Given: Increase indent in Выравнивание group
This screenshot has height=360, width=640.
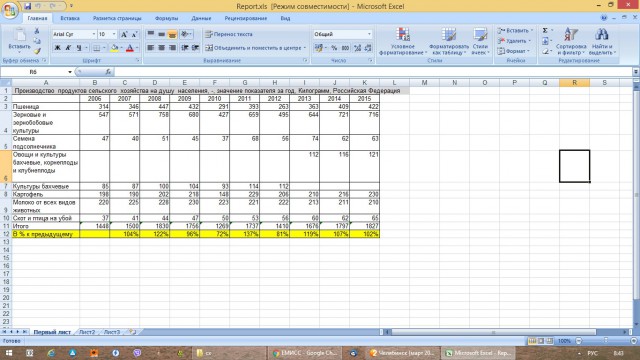Looking at the screenshot, I should point(196,48).
